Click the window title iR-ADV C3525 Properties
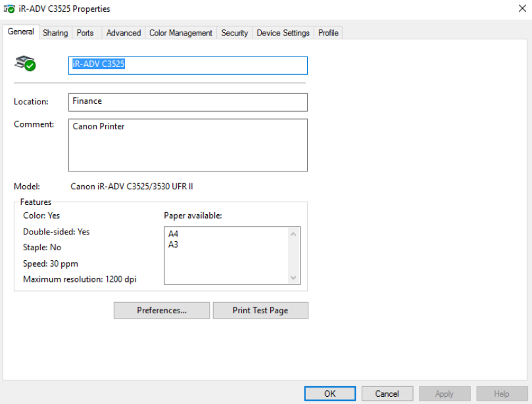 point(64,9)
